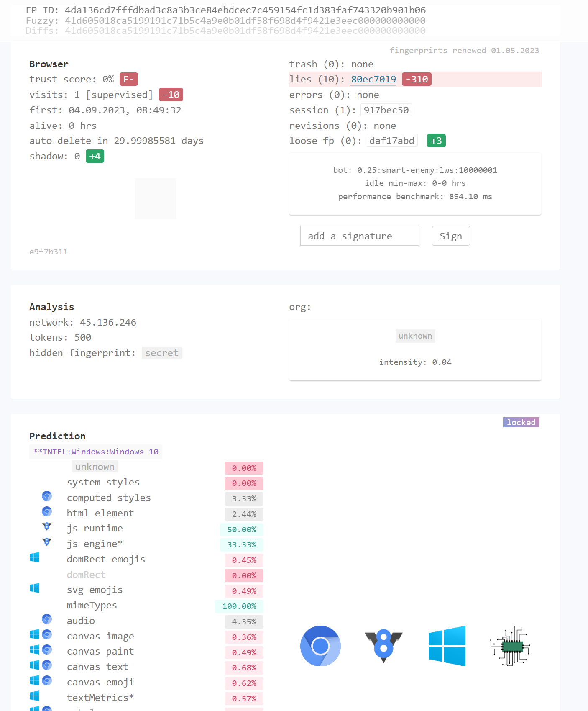Focus the add a signature field

(359, 236)
